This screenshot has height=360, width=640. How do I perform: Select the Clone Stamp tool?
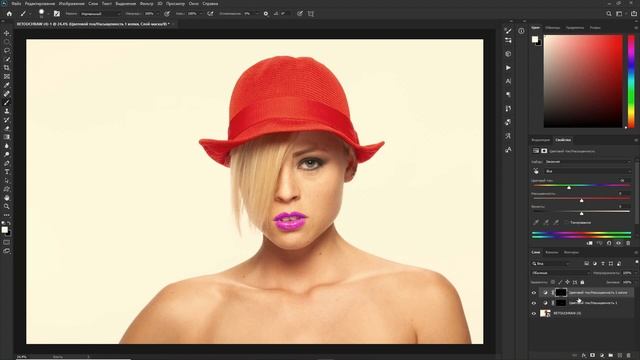7,111
